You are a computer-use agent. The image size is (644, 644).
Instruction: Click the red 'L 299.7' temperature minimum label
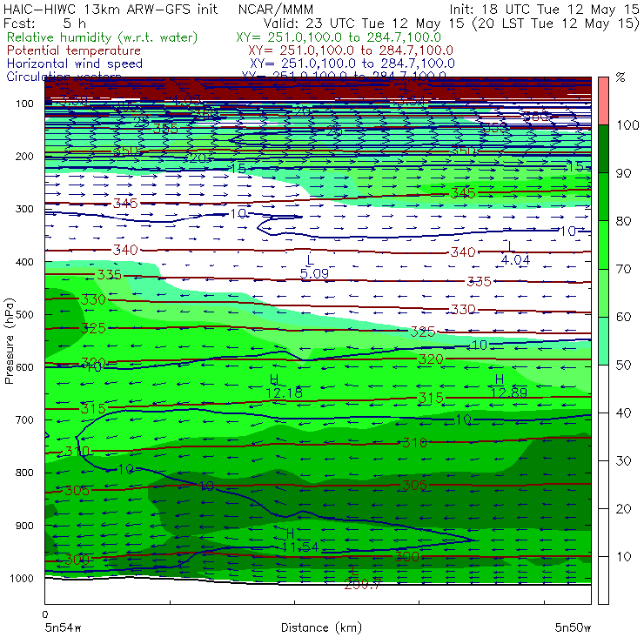363,577
